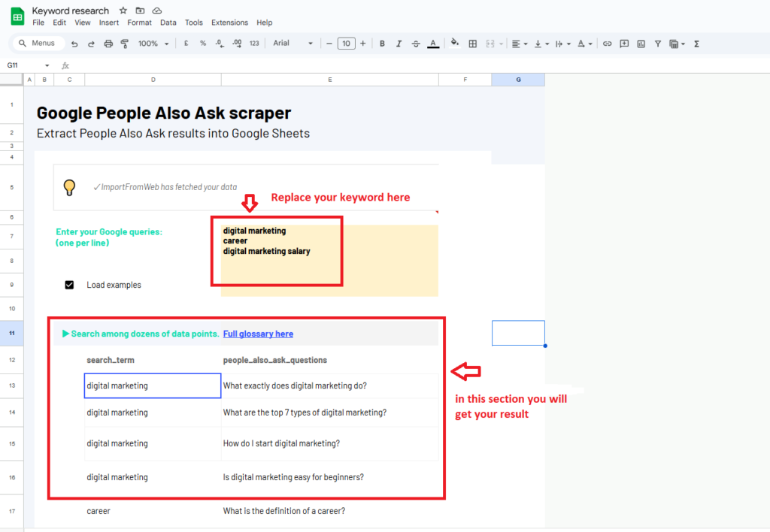
Task: Select the Paint format tool
Action: tap(125, 44)
